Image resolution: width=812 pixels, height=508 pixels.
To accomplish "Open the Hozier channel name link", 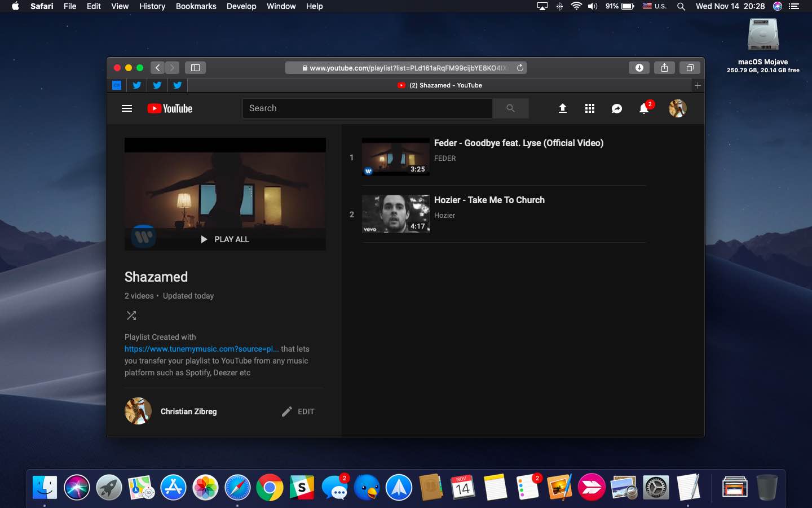I will click(x=444, y=216).
